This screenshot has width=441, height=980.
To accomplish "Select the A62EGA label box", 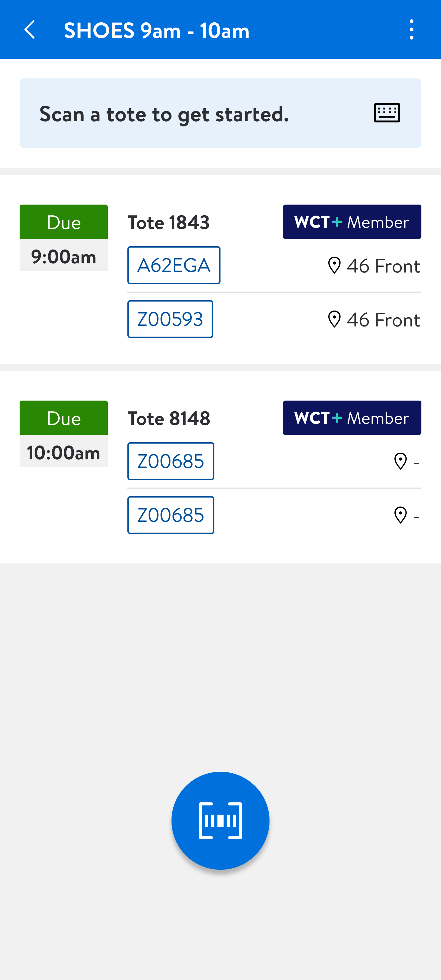I will click(x=174, y=265).
